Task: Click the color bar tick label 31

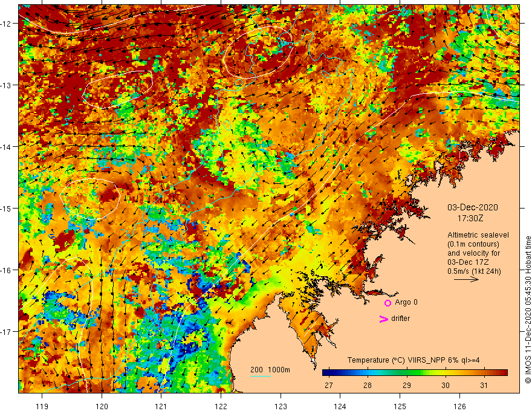Action: tap(484, 386)
